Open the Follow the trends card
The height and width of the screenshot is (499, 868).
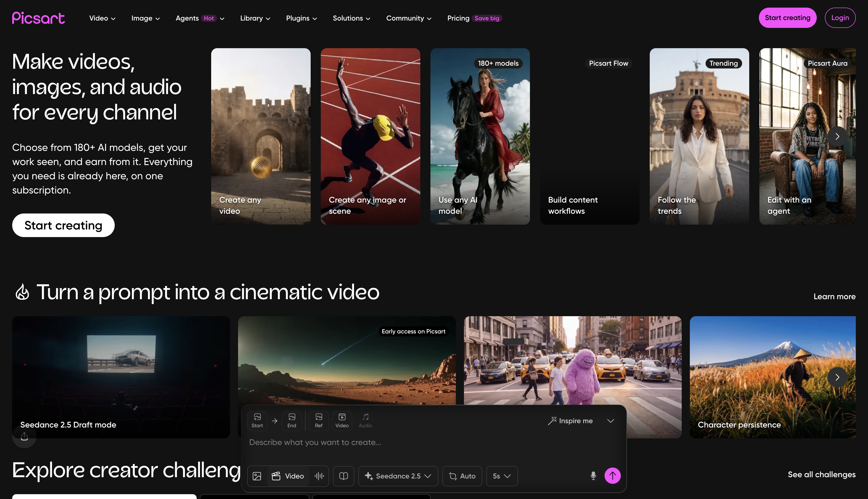tap(699, 136)
